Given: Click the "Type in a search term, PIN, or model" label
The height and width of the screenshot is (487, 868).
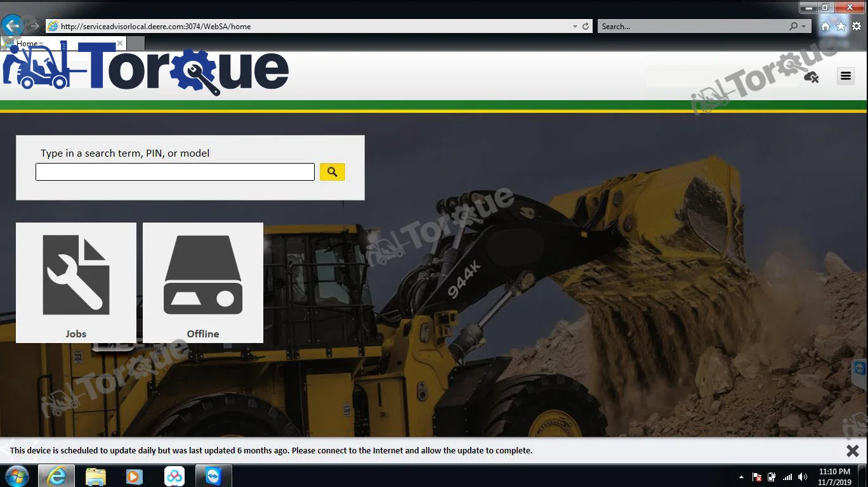Looking at the screenshot, I should tap(125, 153).
